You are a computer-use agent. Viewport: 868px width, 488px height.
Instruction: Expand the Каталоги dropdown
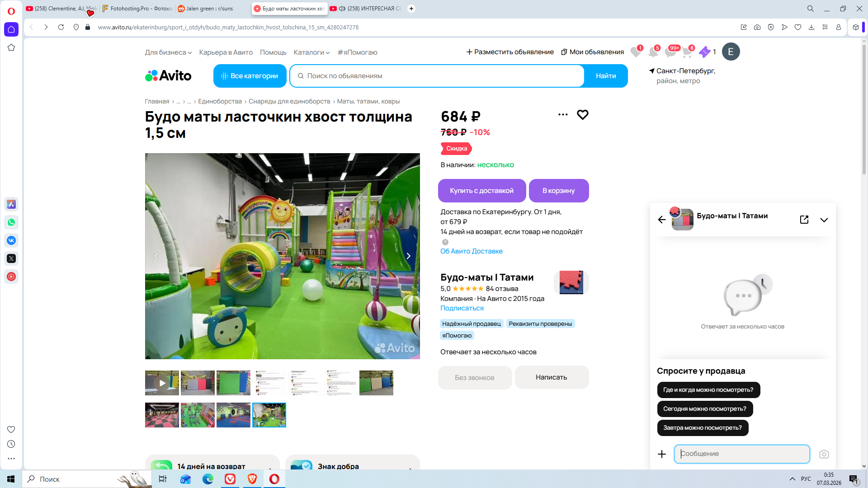click(311, 52)
